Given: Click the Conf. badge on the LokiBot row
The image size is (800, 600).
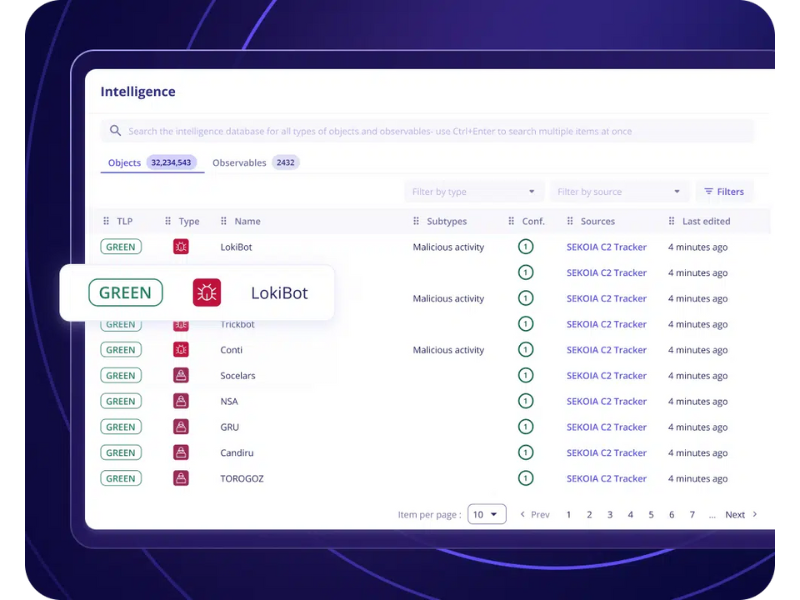Looking at the screenshot, I should coord(527,246).
